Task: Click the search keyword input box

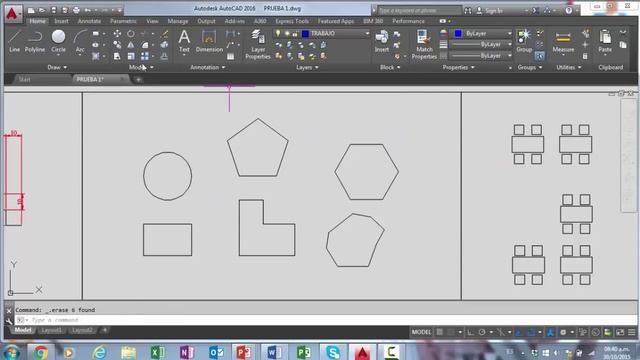Action: 419,11
